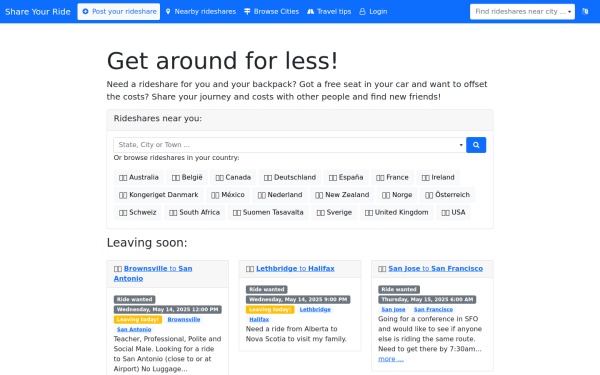Open Travel tips menu item

click(x=329, y=11)
